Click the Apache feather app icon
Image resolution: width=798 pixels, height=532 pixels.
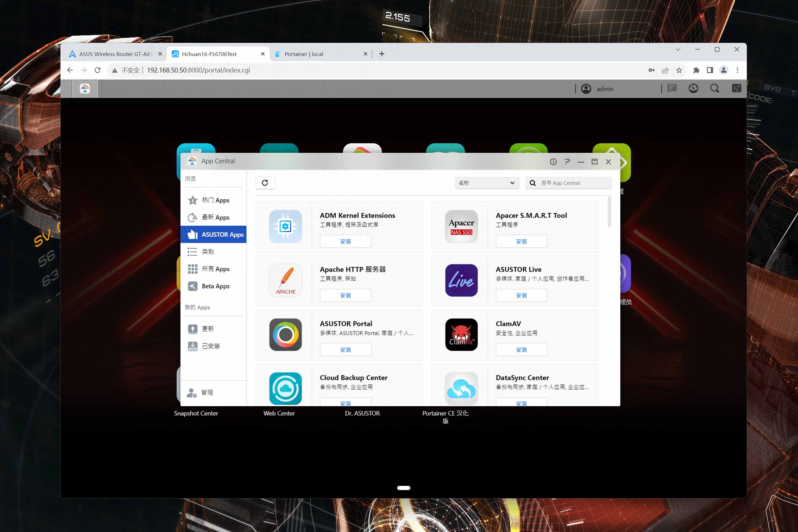tap(285, 280)
